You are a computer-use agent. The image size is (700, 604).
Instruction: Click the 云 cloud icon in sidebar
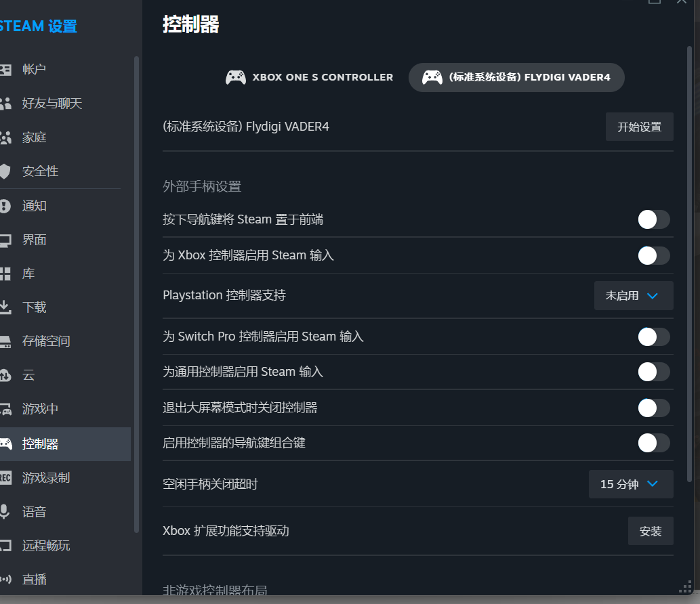point(5,375)
